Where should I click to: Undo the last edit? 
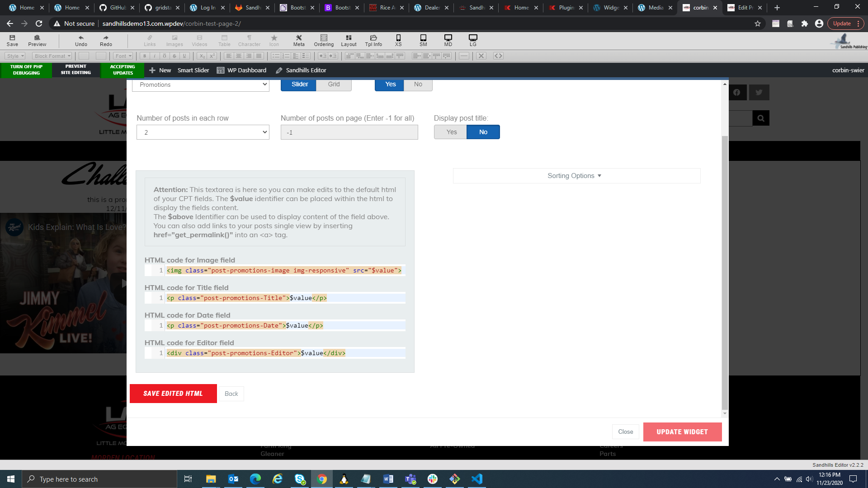pos(81,40)
